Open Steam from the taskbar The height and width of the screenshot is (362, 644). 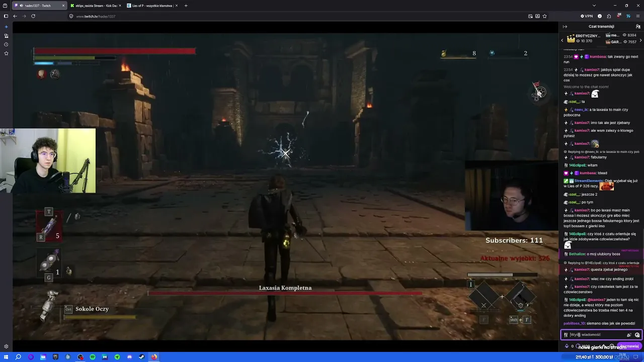[x=142, y=357]
